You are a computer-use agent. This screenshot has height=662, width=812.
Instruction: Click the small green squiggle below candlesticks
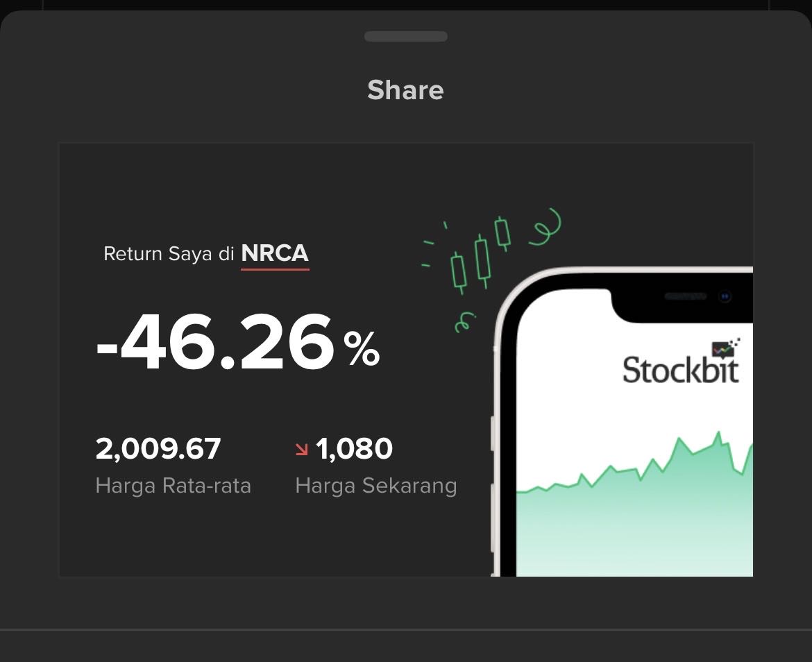464,322
